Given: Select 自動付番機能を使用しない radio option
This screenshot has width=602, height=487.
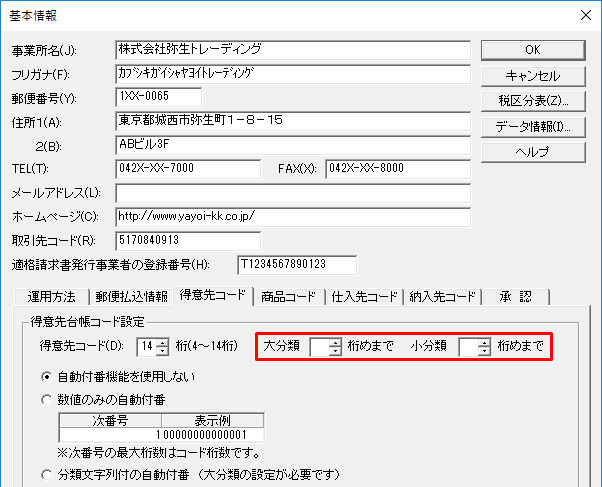Looking at the screenshot, I should (47, 377).
